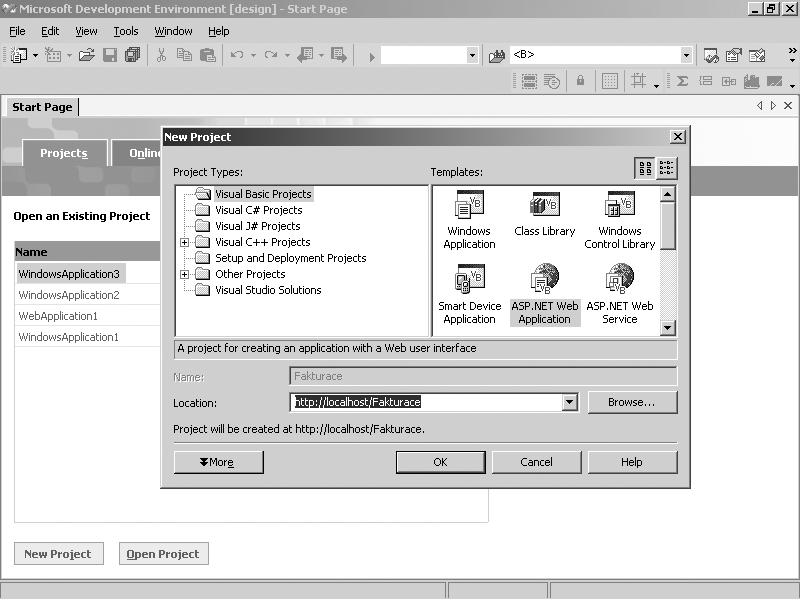The height and width of the screenshot is (600, 800).
Task: Expand the Visual C++ Projects tree node
Action: pyautogui.click(x=185, y=242)
